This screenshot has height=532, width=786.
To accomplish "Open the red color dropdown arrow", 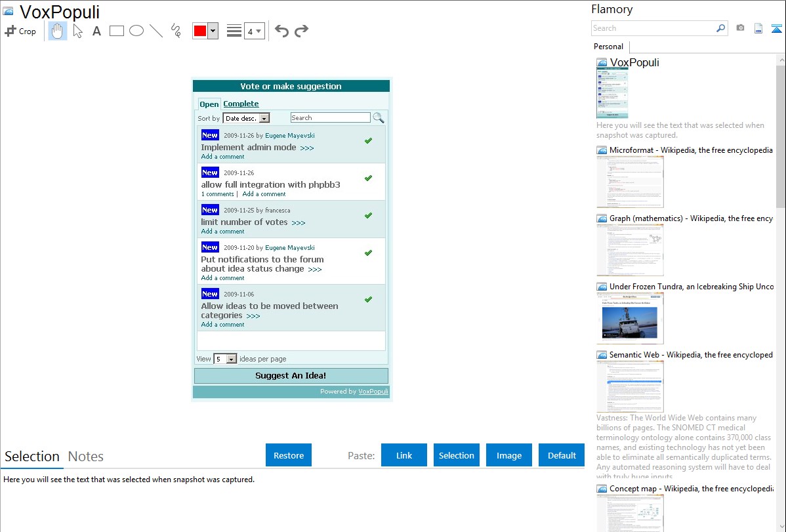I will pos(213,31).
